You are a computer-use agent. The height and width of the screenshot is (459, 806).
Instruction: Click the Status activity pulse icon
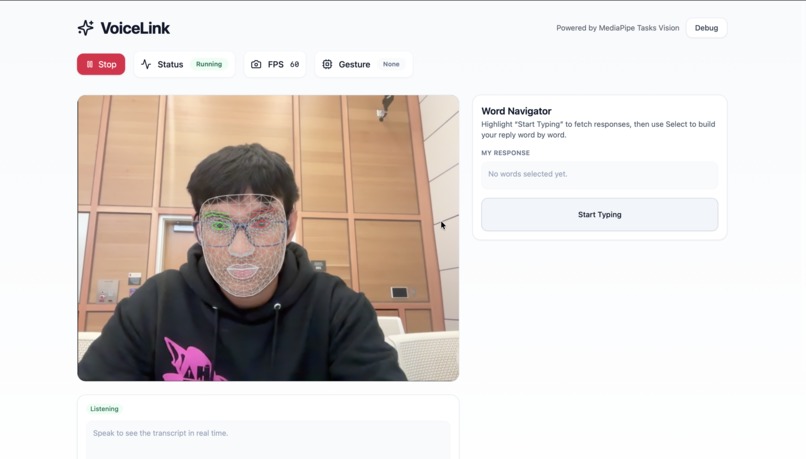point(146,64)
